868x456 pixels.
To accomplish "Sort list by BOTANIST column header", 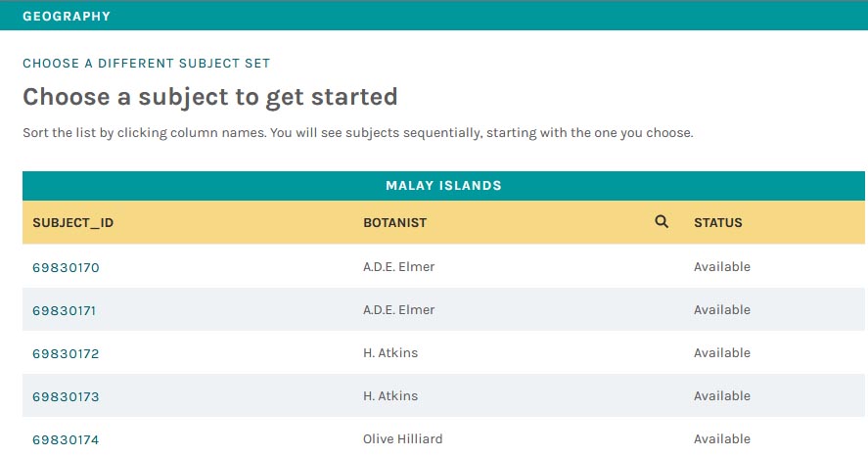I will coord(394,222).
